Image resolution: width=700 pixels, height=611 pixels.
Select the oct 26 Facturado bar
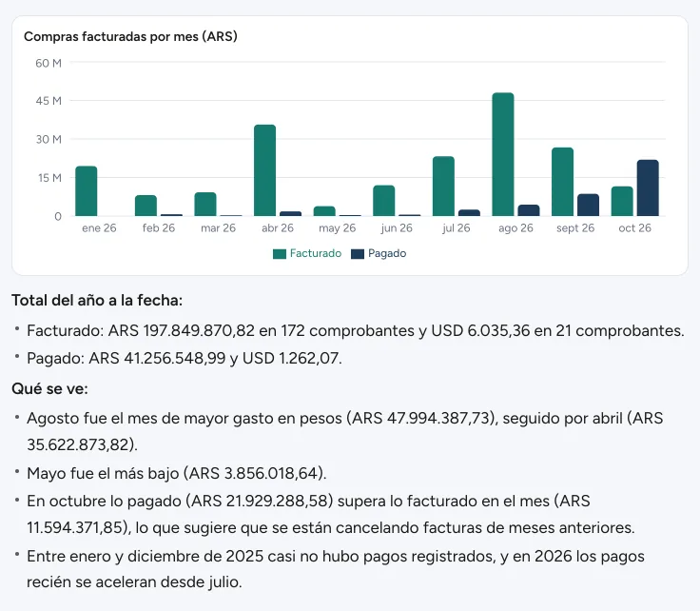point(622,201)
